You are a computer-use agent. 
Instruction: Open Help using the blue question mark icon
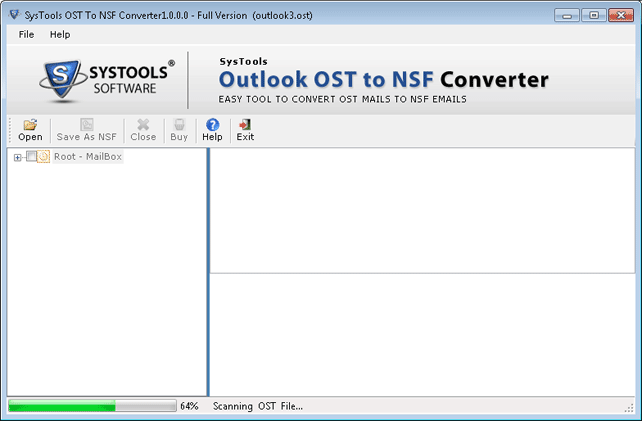pyautogui.click(x=212, y=130)
